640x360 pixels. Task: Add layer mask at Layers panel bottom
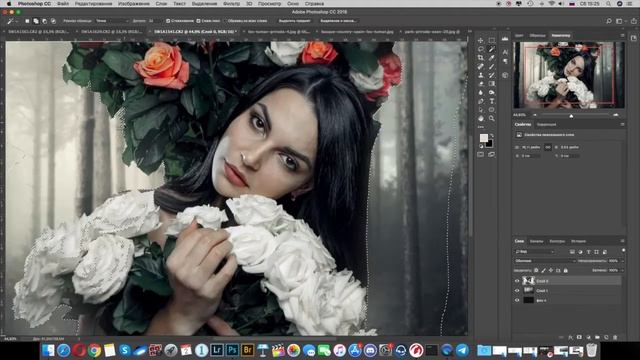[579, 337]
